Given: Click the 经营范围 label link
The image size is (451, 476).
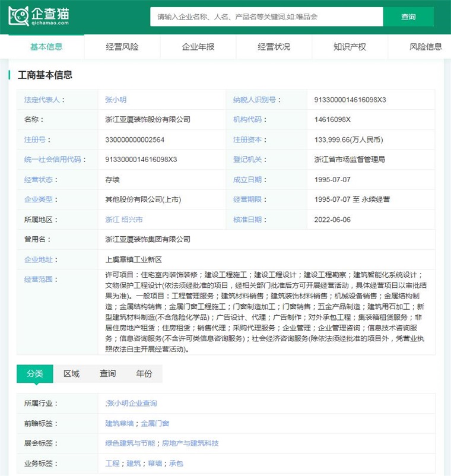Looking at the screenshot, I should 39,280.
